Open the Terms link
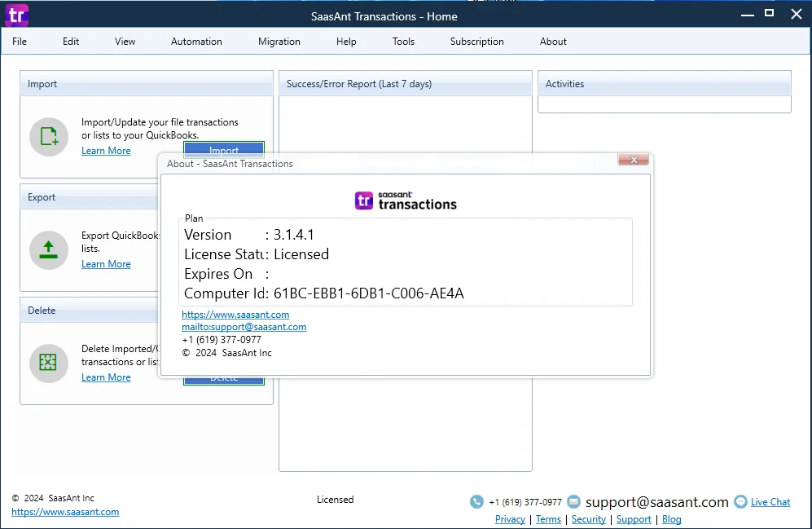Viewport: 812px width, 529px height. click(x=548, y=519)
